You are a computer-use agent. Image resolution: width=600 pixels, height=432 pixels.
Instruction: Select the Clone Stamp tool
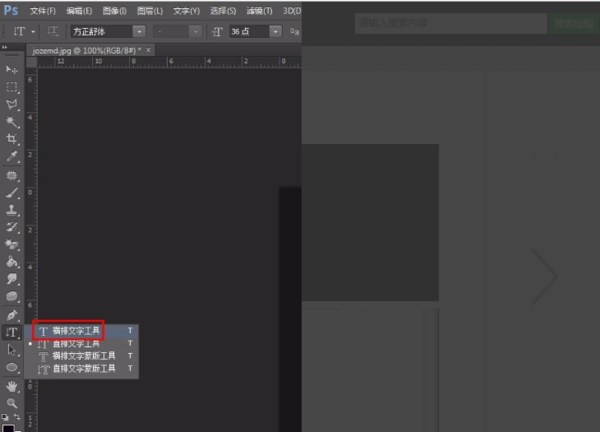click(x=11, y=210)
